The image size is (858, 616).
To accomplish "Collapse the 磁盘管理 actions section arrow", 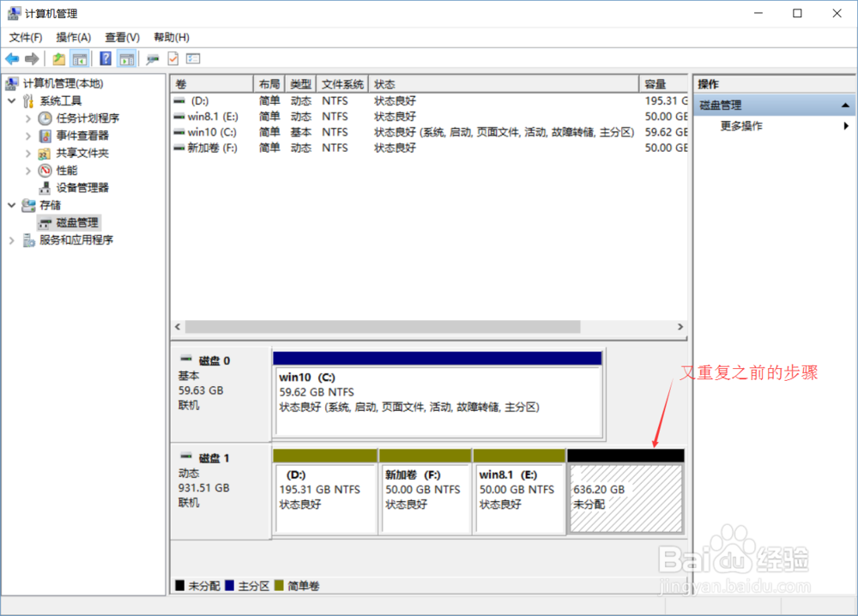I will (x=845, y=105).
